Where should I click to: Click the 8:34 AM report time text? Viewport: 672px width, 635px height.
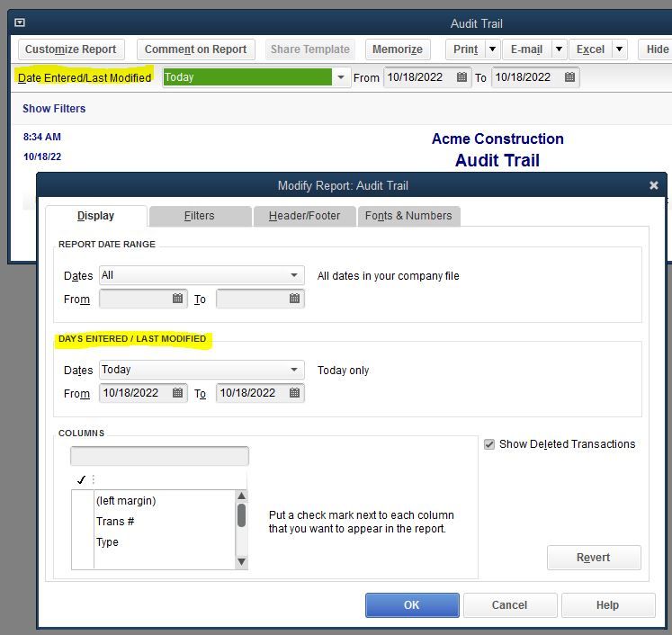pyautogui.click(x=42, y=137)
